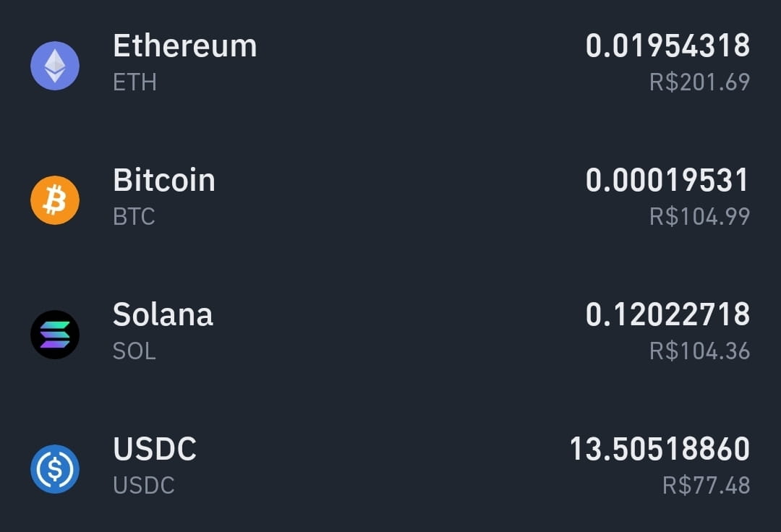Tap the R$104.99 Bitcoin value
The width and height of the screenshot is (781, 532).
(x=699, y=216)
